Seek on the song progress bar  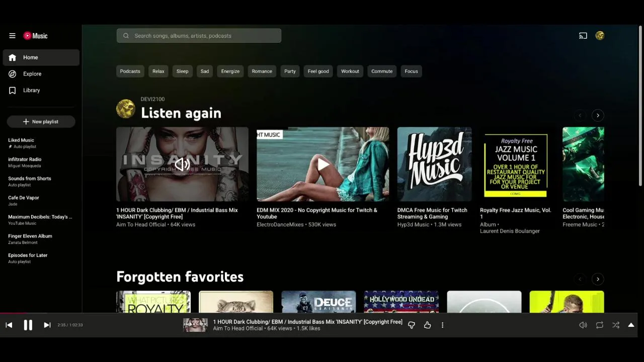(x=318, y=313)
